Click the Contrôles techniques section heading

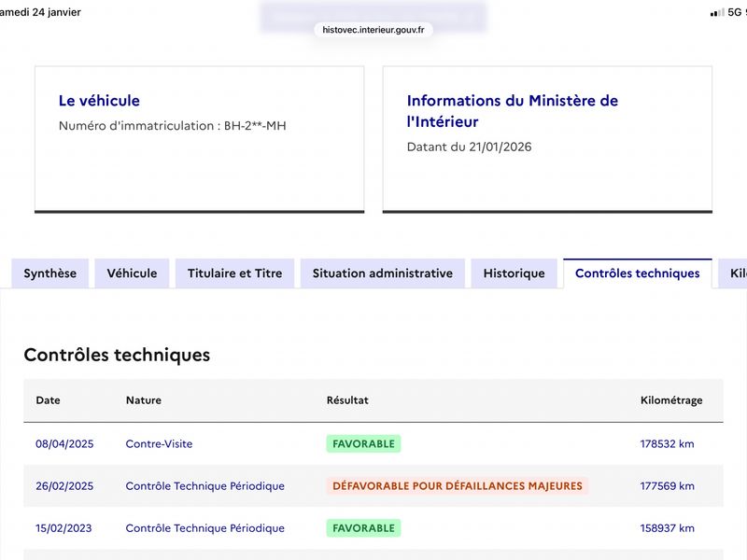coord(117,356)
